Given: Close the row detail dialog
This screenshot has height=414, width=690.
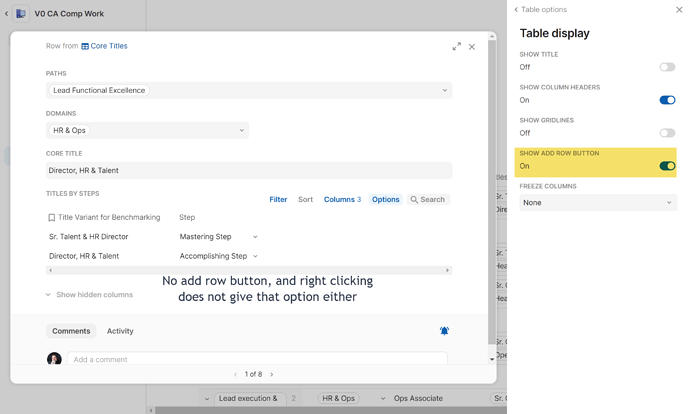Looking at the screenshot, I should point(472,47).
